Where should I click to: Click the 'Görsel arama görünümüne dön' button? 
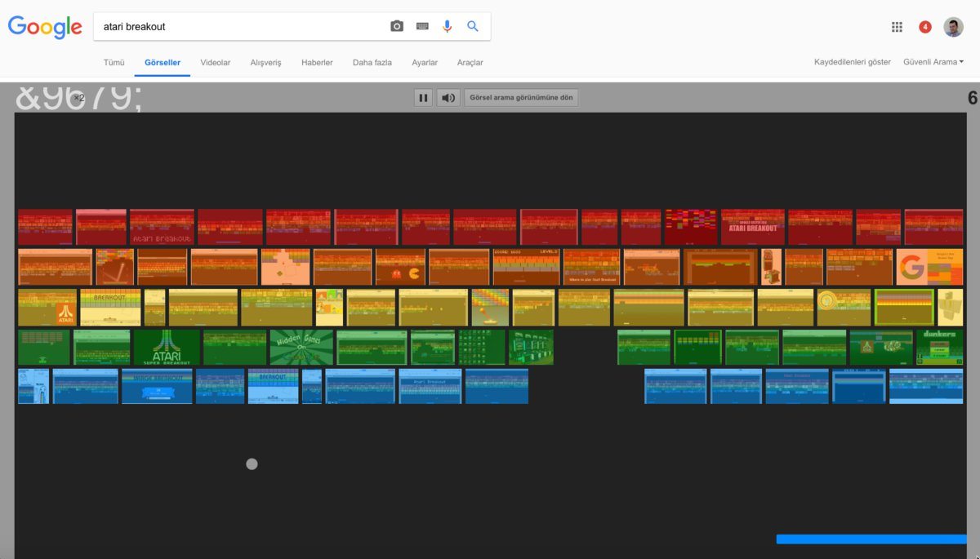tap(522, 98)
